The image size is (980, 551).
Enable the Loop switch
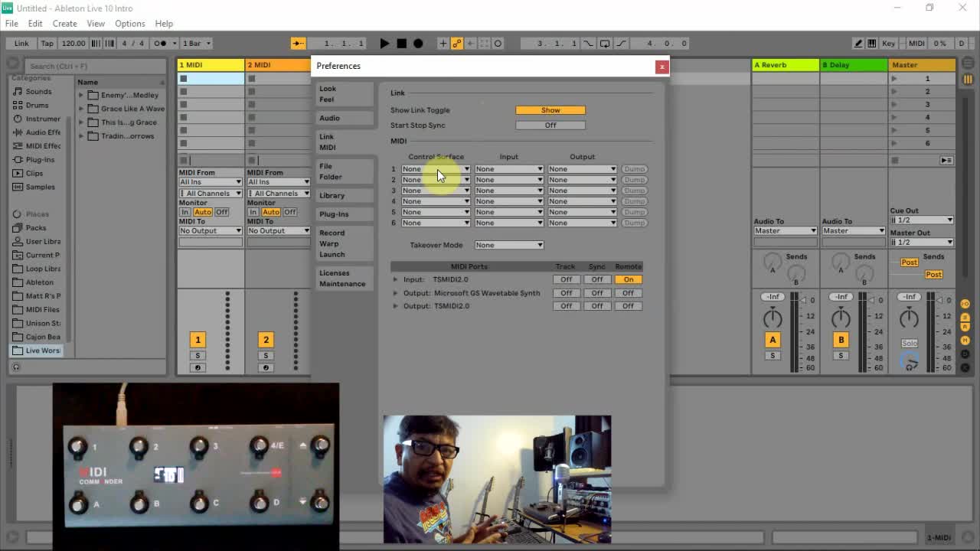604,44
